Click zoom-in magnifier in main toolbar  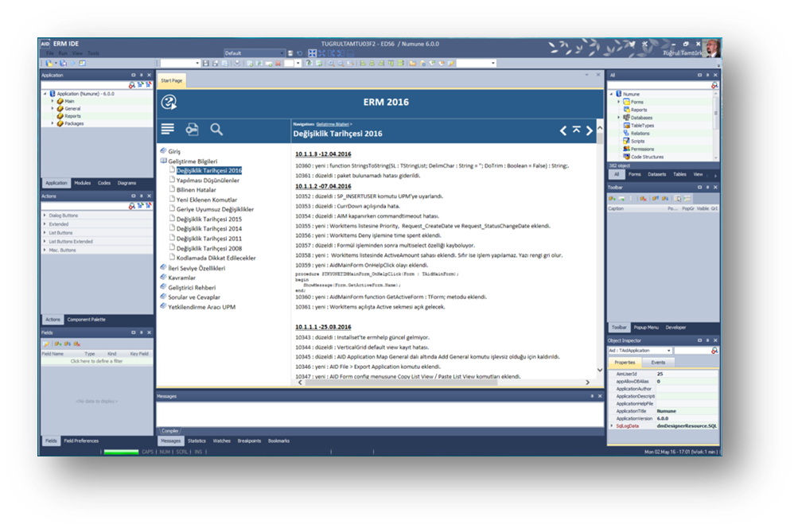(331, 63)
